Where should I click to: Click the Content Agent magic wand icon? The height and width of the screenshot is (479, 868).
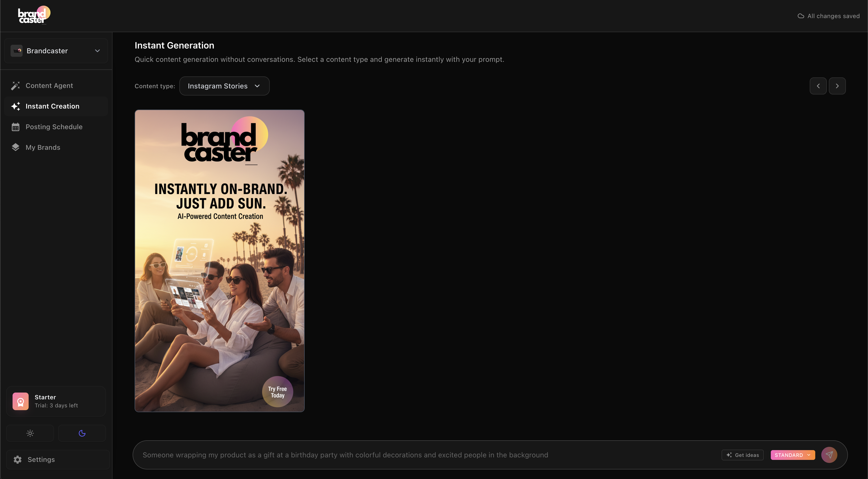tap(16, 86)
